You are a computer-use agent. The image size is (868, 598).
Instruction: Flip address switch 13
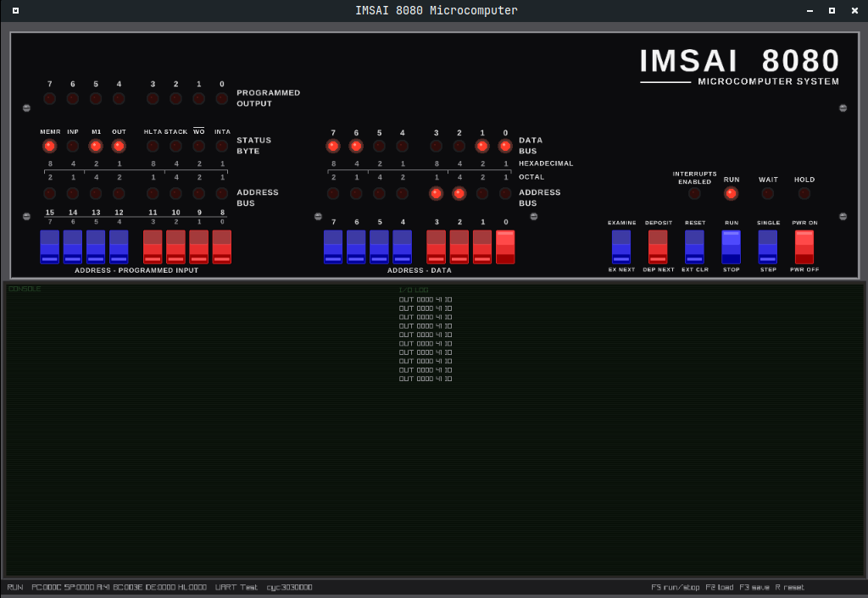pyautogui.click(x=96, y=247)
